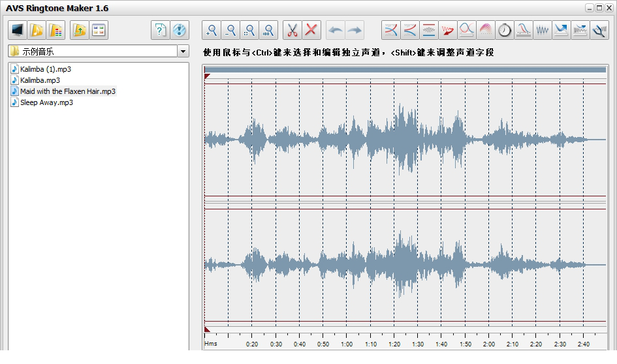617x364 pixels.
Task: Click inside the upper channel waveform
Action: 405,140
